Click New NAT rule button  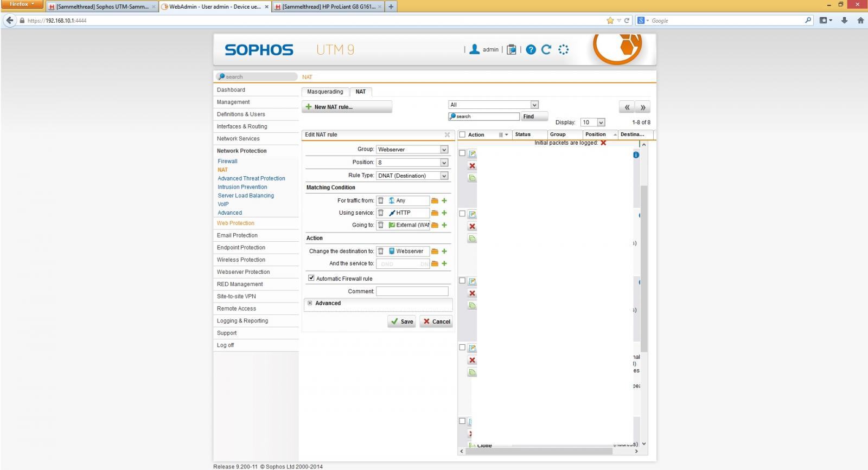tap(347, 107)
